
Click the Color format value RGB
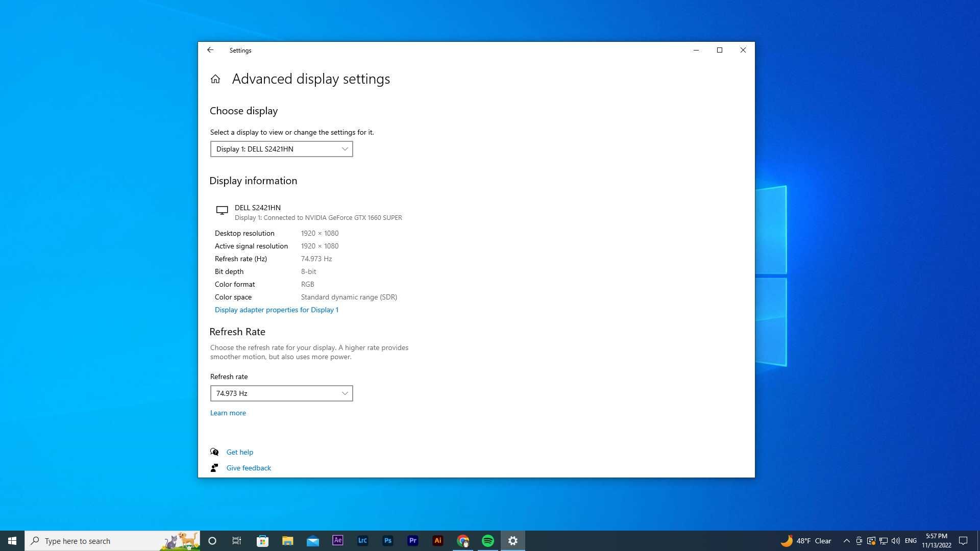pos(307,284)
